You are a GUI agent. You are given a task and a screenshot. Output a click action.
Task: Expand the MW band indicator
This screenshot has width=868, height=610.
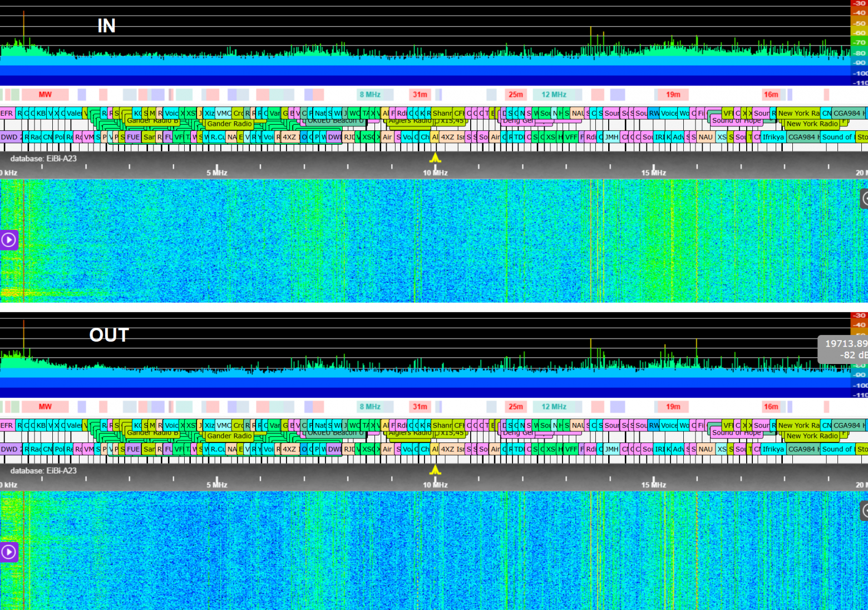45,95
